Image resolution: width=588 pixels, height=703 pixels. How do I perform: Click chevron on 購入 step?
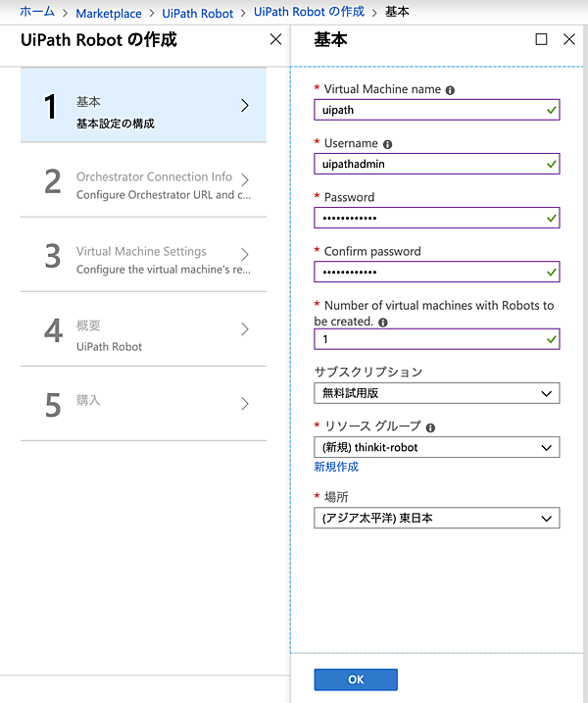(245, 404)
